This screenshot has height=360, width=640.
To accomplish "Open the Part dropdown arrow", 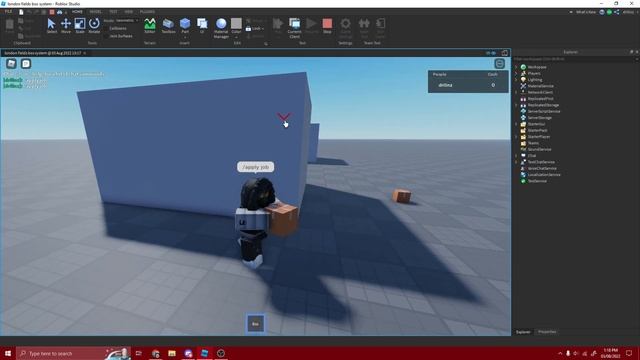I will pos(185,37).
